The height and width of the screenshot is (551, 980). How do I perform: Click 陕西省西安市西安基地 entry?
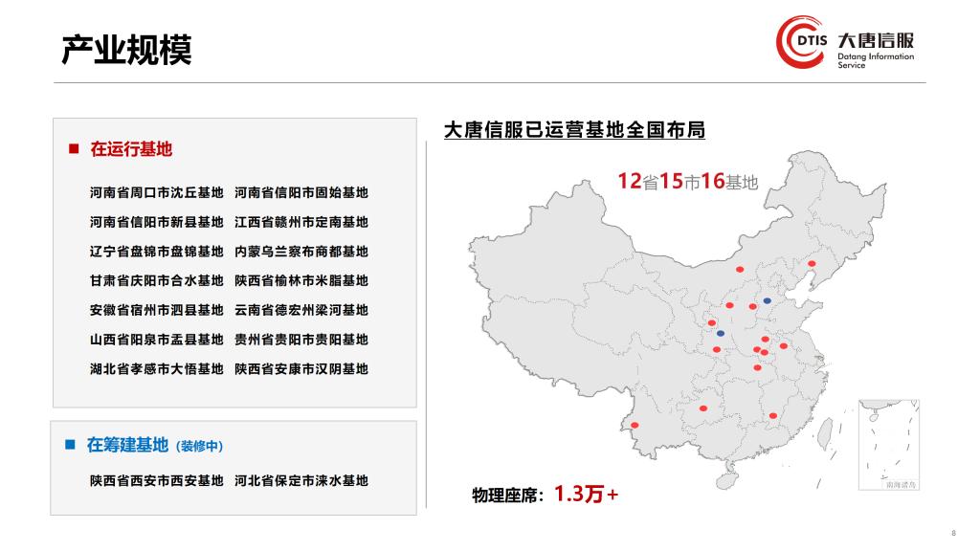tap(156, 480)
